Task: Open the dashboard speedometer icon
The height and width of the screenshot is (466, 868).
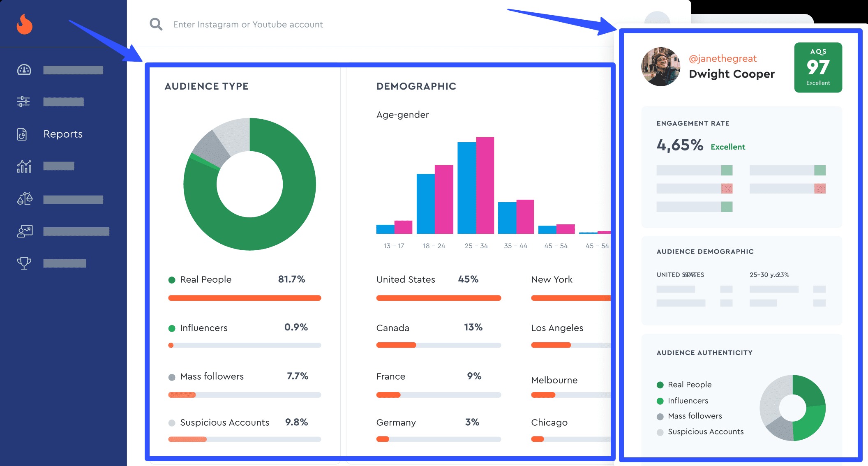Action: tap(24, 70)
